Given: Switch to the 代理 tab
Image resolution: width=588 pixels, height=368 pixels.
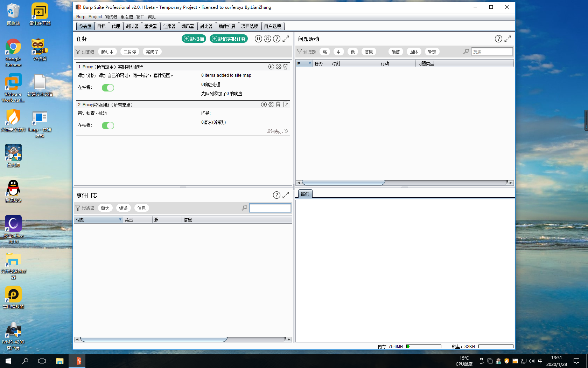Looking at the screenshot, I should 116,26.
